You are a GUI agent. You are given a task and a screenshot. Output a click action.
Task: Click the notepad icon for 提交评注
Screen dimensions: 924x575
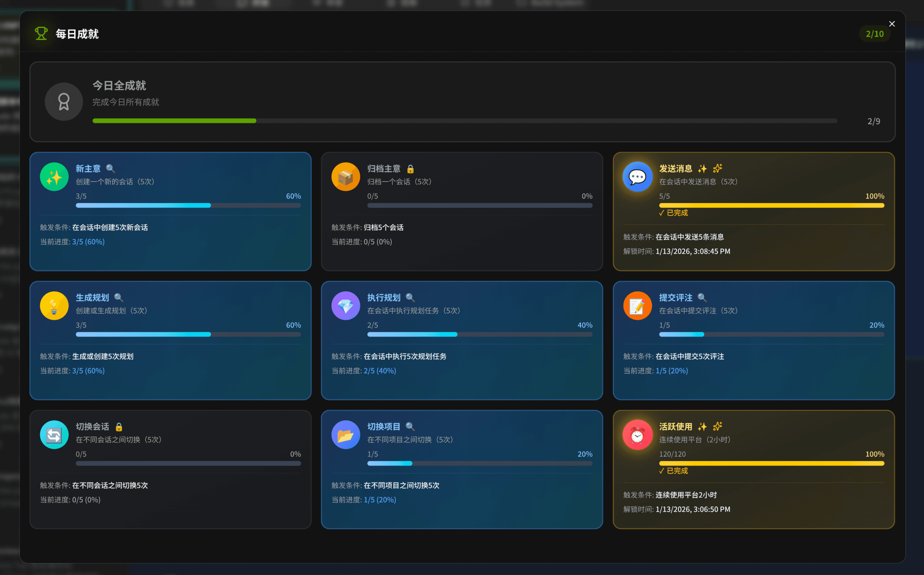click(638, 306)
